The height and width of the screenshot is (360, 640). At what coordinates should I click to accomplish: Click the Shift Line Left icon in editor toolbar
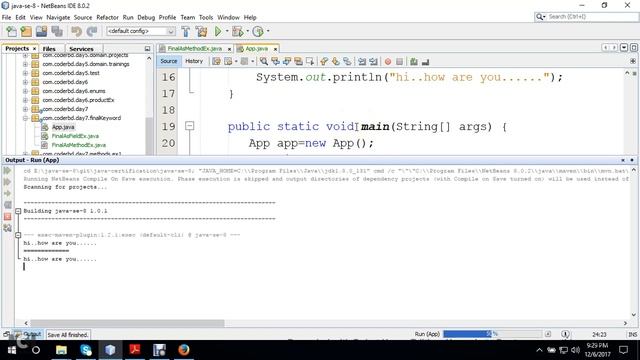[362, 62]
